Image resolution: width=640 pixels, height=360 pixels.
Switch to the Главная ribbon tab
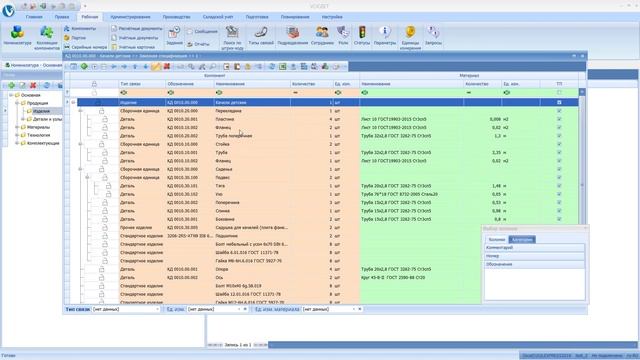click(34, 17)
